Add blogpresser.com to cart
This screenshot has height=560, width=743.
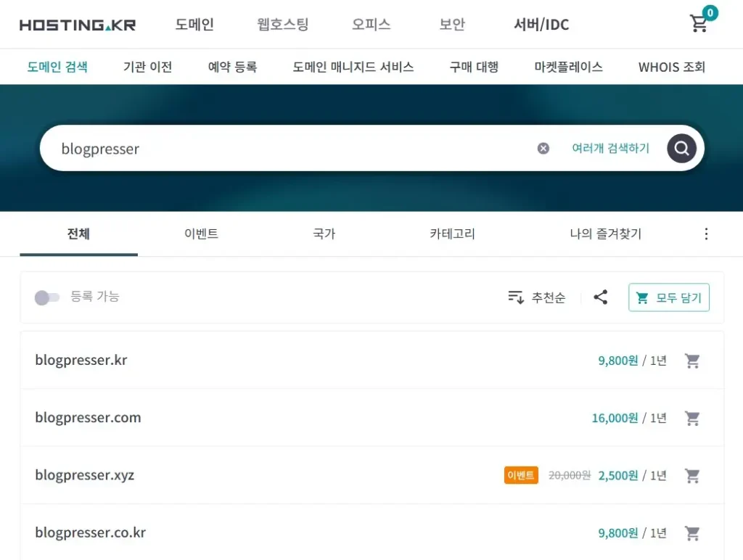pyautogui.click(x=692, y=418)
